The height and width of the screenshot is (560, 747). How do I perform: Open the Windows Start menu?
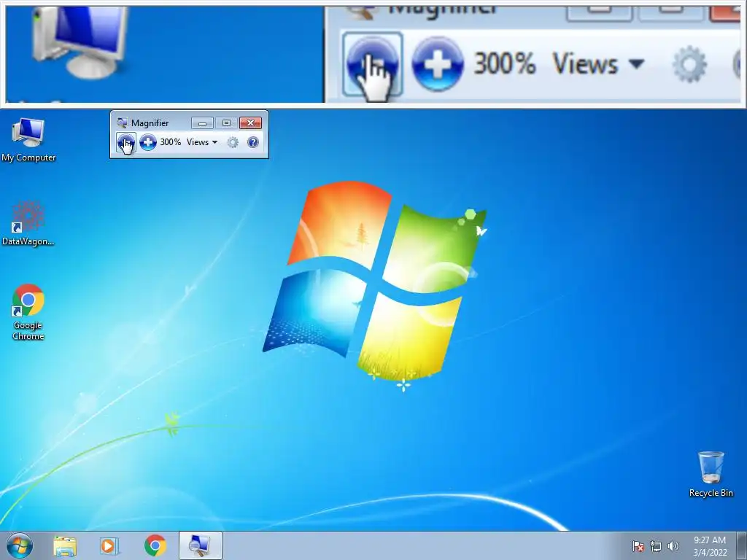point(20,545)
